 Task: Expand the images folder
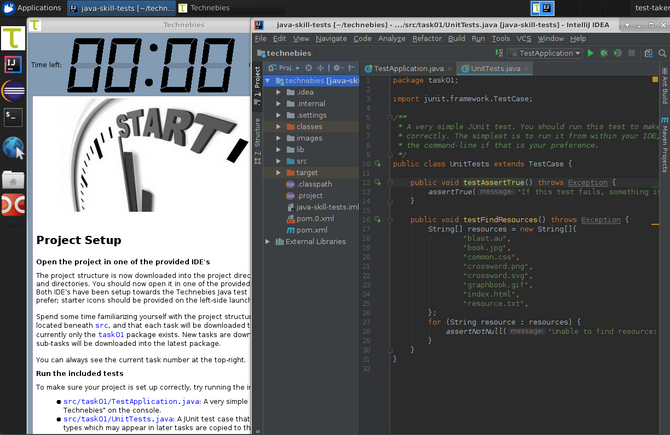point(279,138)
